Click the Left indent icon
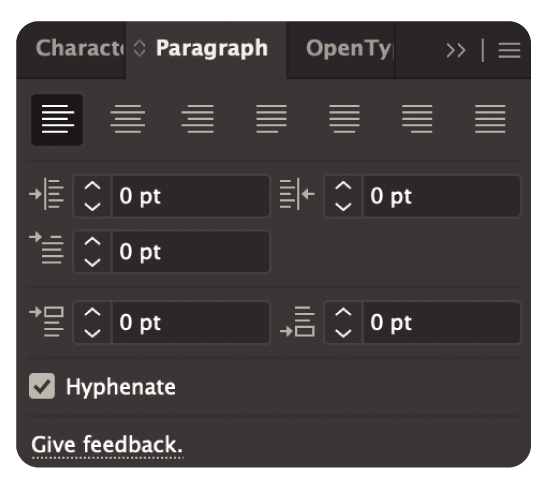 coord(47,194)
